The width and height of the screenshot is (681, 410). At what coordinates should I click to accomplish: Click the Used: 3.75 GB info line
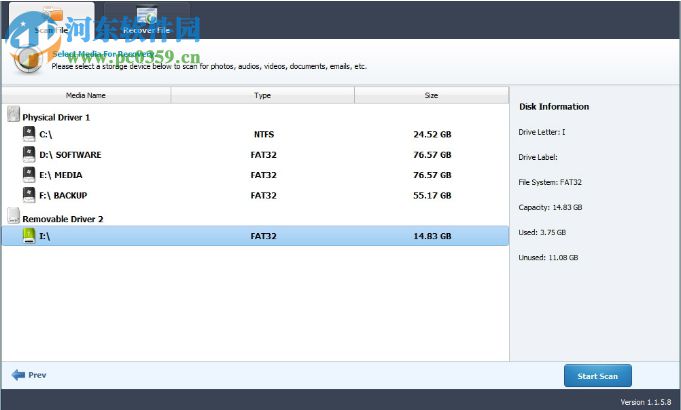542,232
